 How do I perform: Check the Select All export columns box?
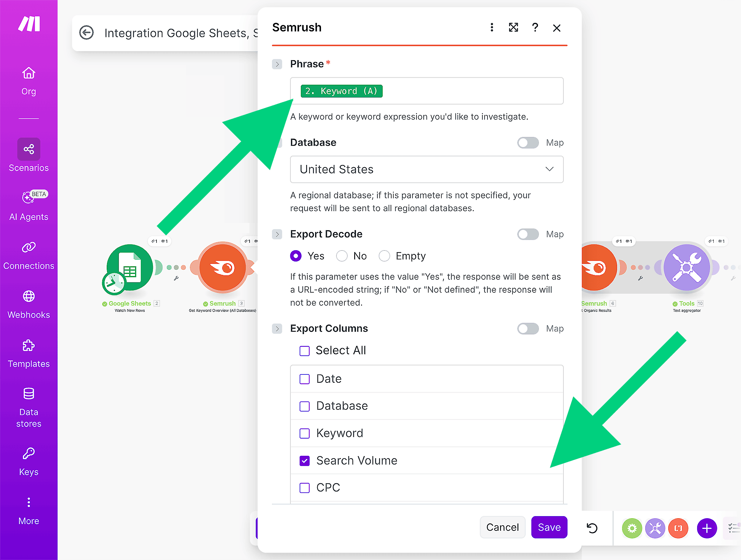(304, 350)
